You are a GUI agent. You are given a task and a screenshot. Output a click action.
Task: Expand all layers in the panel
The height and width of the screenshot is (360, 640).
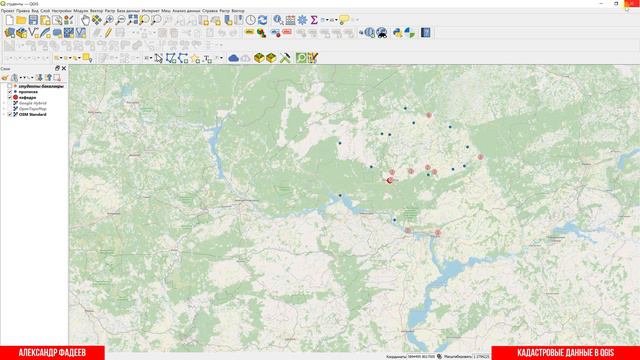click(x=39, y=78)
